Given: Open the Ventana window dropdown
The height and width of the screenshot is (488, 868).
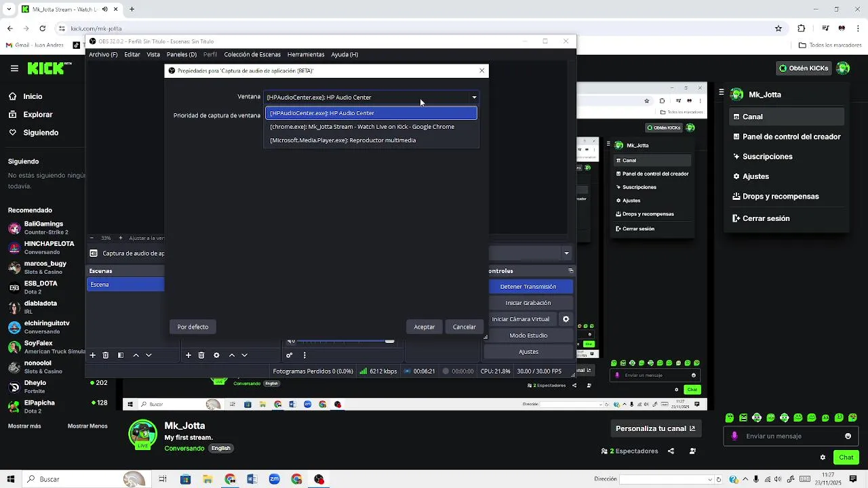Looking at the screenshot, I should pyautogui.click(x=372, y=98).
